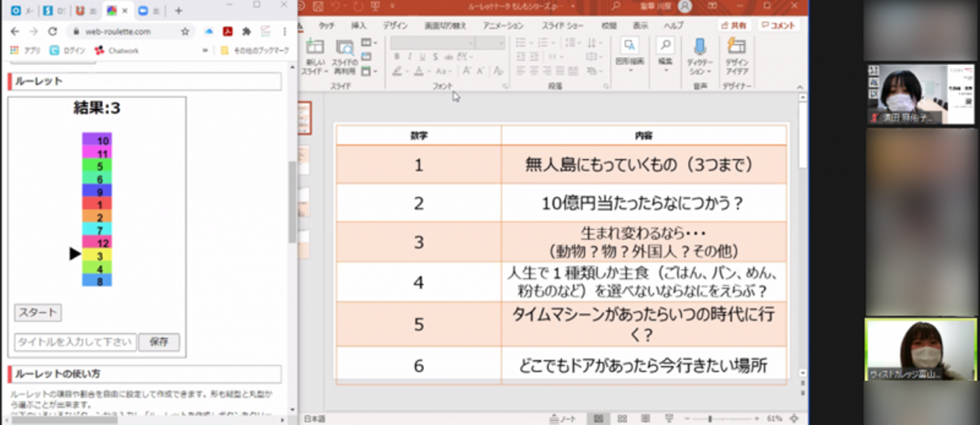Open the スライド ショー ribbon tab
This screenshot has width=980, height=425.
click(563, 25)
